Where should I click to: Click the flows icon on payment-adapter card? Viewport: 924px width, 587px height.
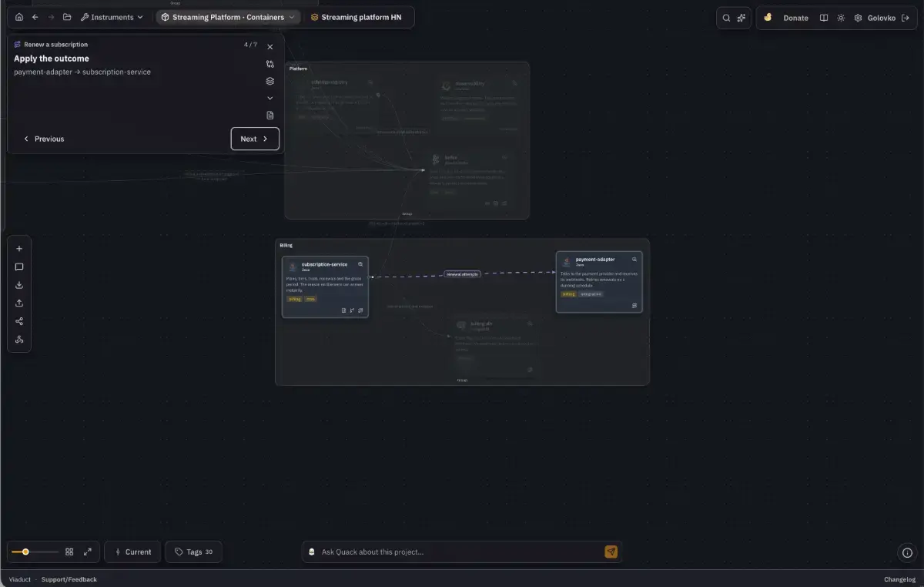click(634, 305)
